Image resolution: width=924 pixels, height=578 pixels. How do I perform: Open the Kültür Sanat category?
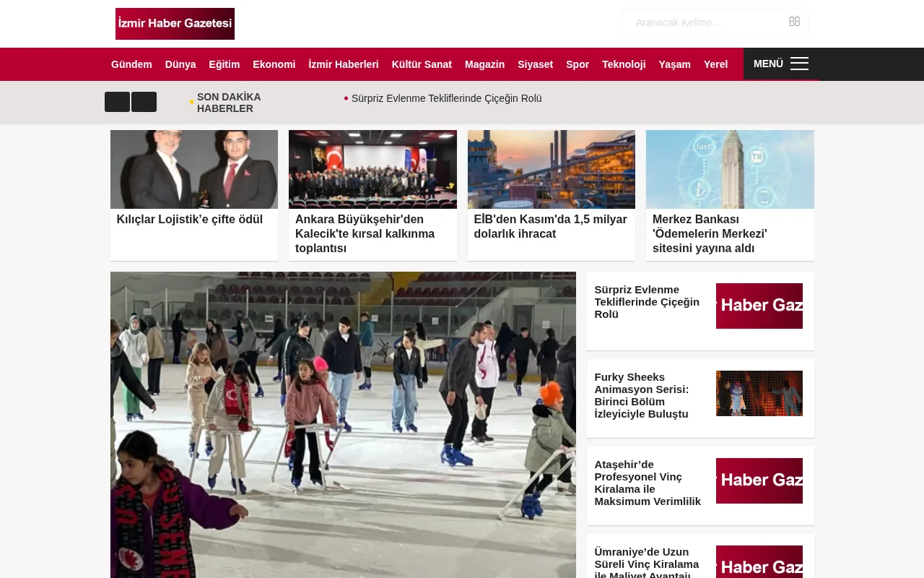(x=422, y=64)
